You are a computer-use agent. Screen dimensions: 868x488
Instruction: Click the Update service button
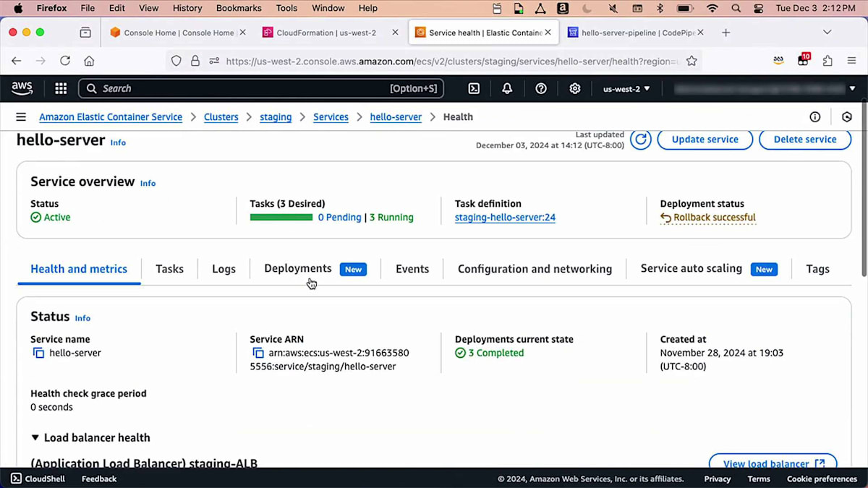[x=705, y=140]
